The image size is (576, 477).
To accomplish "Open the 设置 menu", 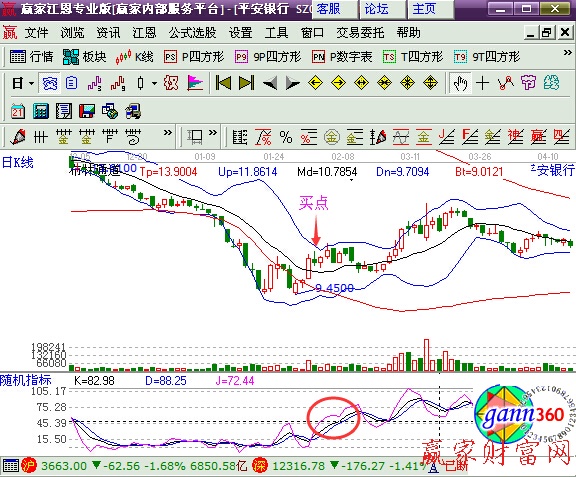I will (241, 33).
